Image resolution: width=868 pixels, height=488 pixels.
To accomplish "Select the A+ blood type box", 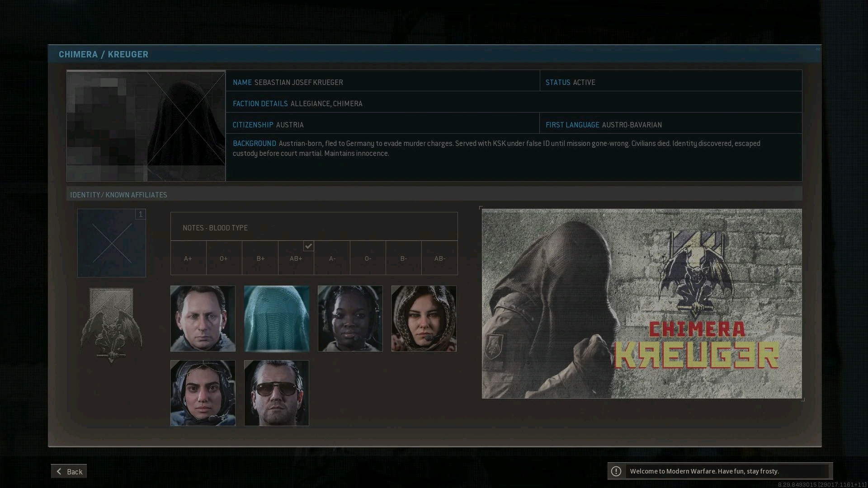I will (x=188, y=258).
